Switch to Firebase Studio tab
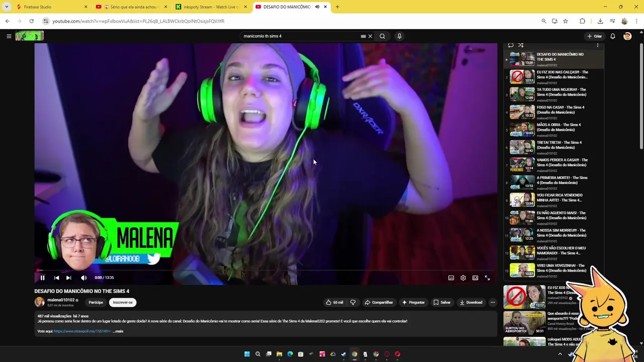 click(x=51, y=7)
